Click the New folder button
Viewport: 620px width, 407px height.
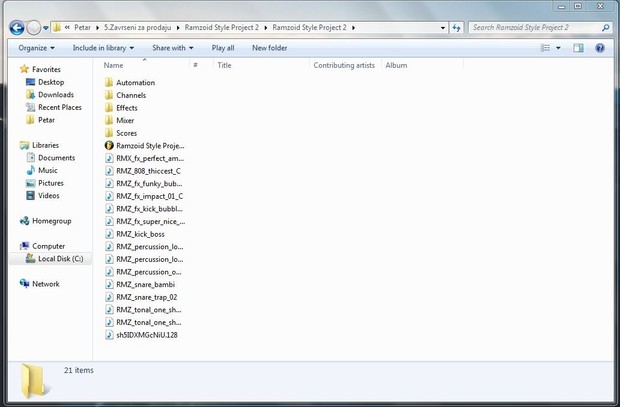269,47
